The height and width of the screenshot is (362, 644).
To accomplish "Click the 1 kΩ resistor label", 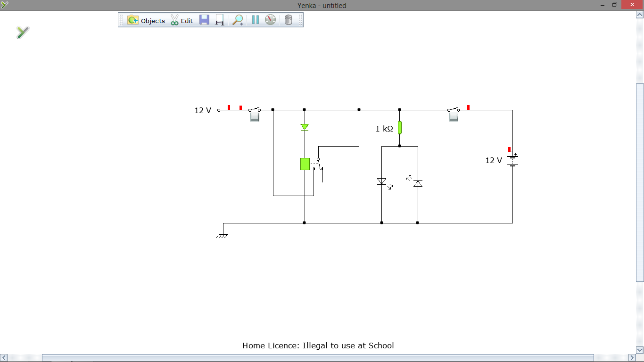I will click(x=384, y=129).
